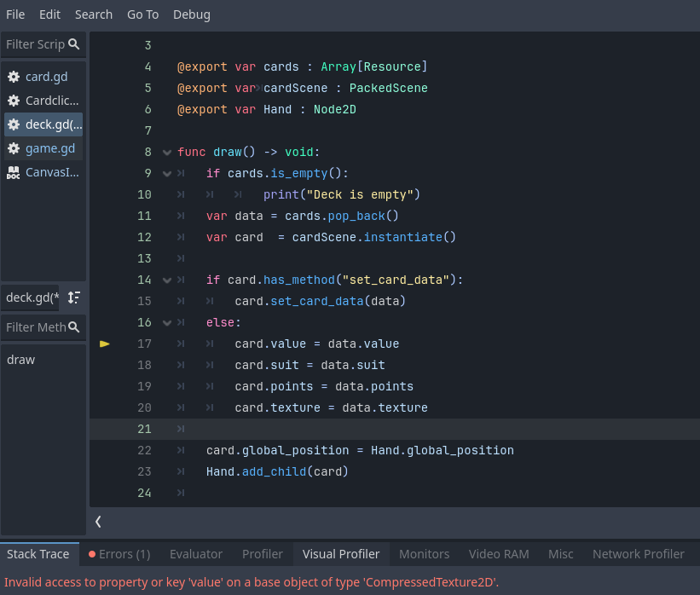Click the search icon in Filter Scripts
The width and height of the screenshot is (700, 595).
coord(74,44)
